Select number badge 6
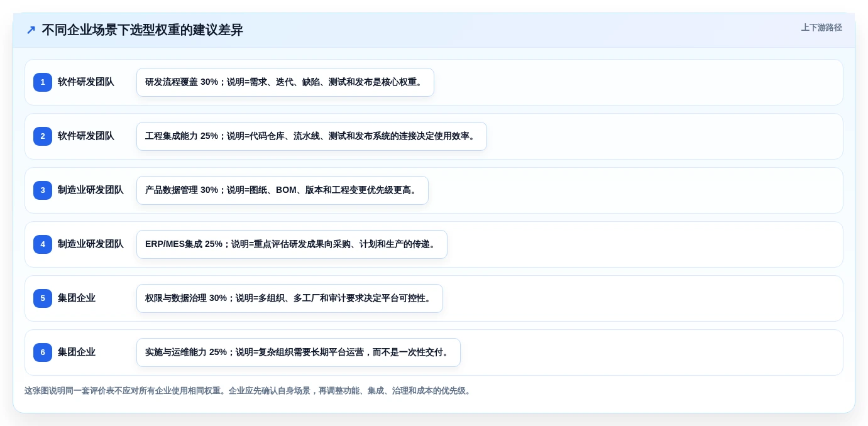This screenshot has width=868, height=426. pyautogui.click(x=43, y=352)
